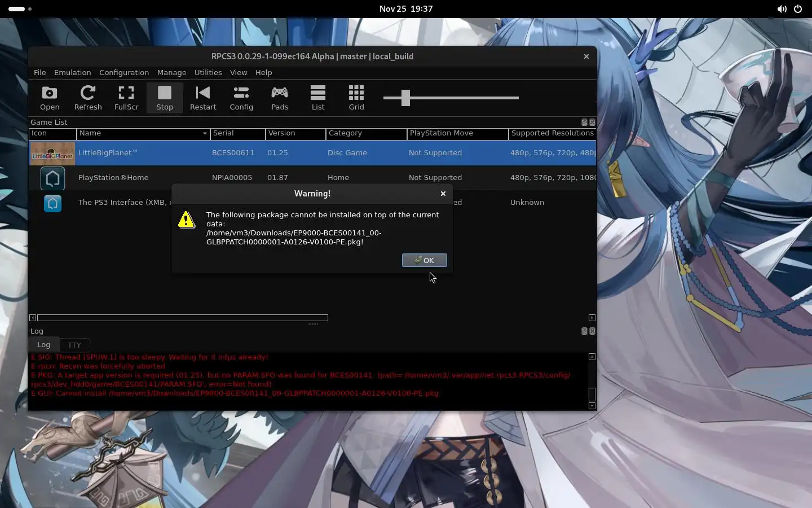Restart emulation via Restart icon

(x=203, y=98)
